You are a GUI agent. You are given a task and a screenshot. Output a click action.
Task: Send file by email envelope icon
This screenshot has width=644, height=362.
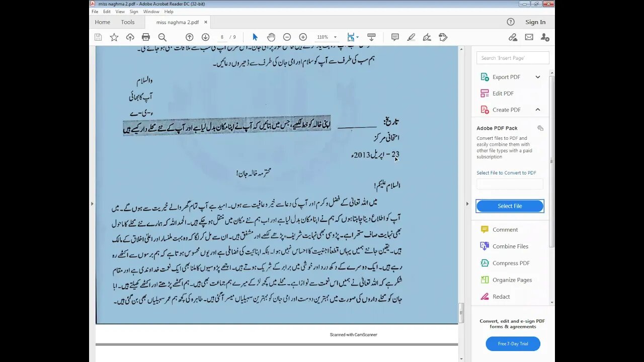[x=529, y=37]
